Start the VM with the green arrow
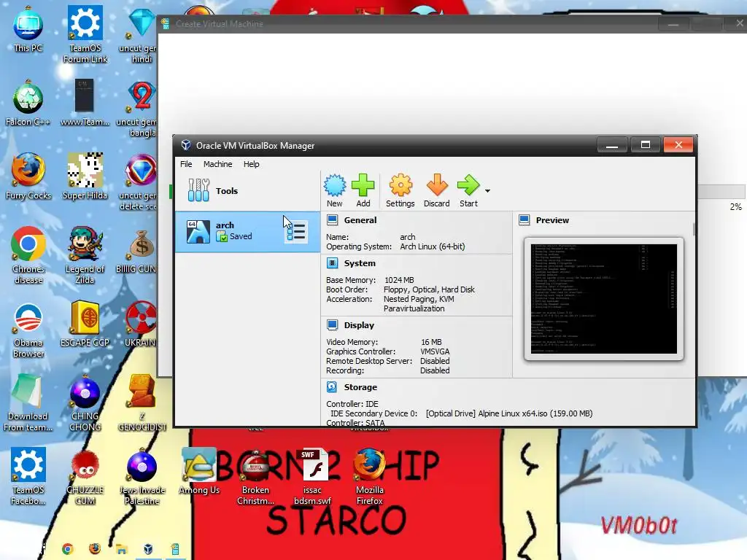 pos(468,190)
